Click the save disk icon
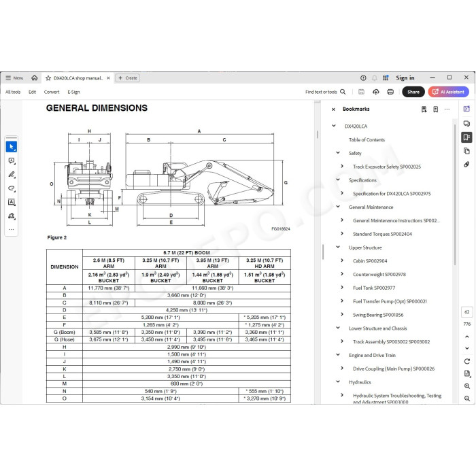 (x=361, y=92)
